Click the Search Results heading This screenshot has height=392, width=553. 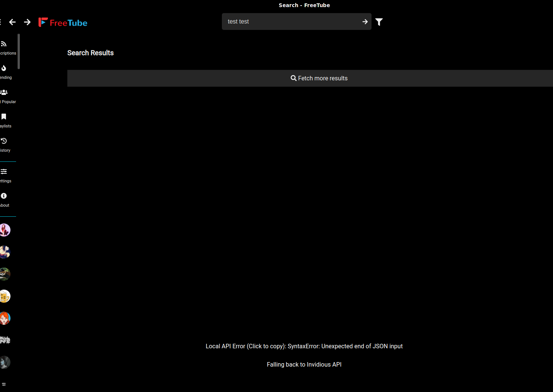click(91, 53)
